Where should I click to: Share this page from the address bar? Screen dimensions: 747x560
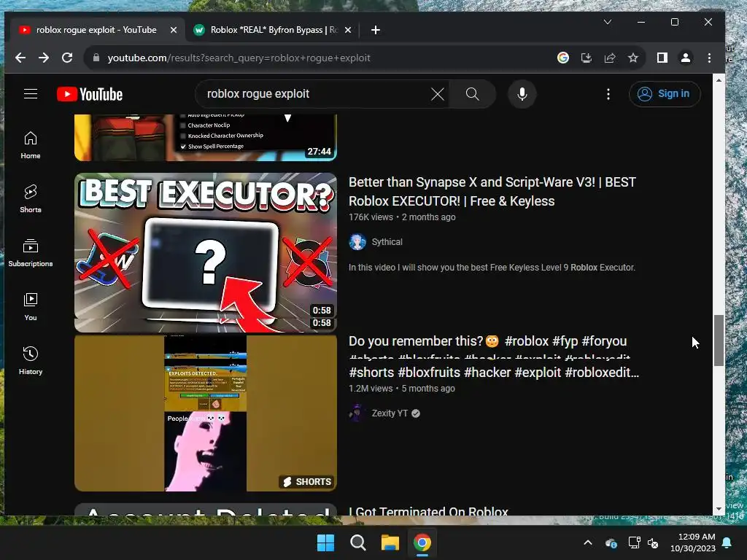[610, 58]
